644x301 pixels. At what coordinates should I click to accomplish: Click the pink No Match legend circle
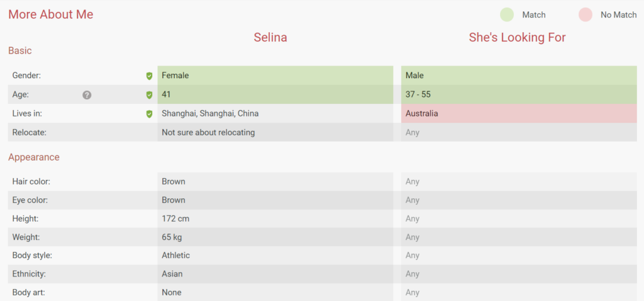point(586,14)
